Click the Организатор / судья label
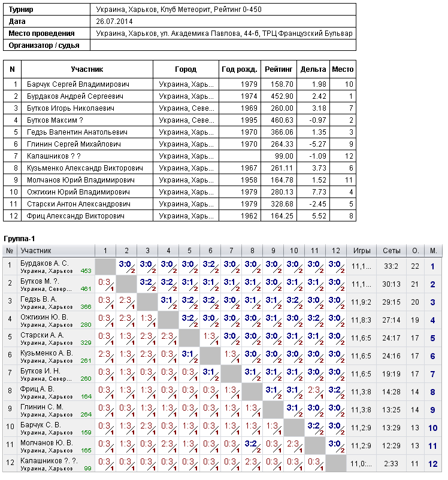The width and height of the screenshot is (448, 480). (44, 45)
